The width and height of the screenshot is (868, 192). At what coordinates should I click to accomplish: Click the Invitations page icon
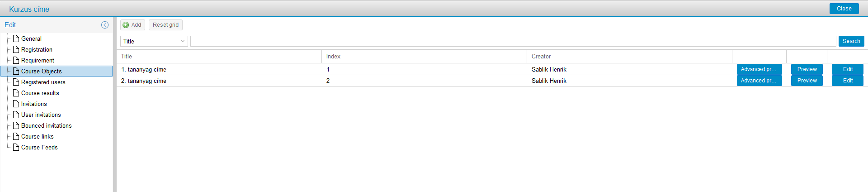pyautogui.click(x=16, y=104)
